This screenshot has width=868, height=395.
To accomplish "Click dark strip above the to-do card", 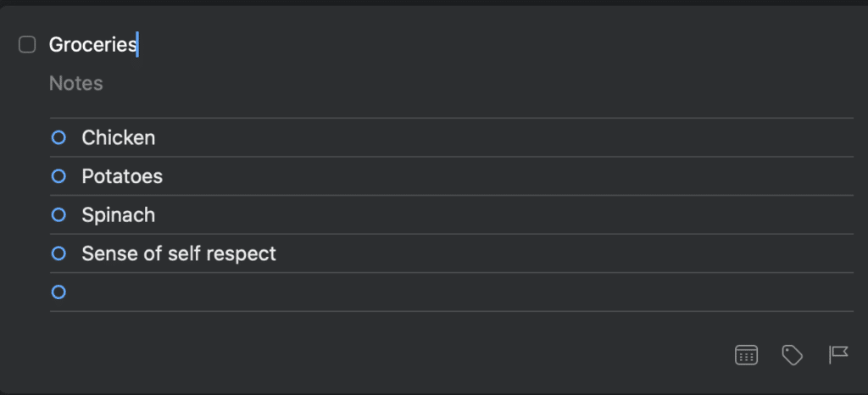I will 434,3.
